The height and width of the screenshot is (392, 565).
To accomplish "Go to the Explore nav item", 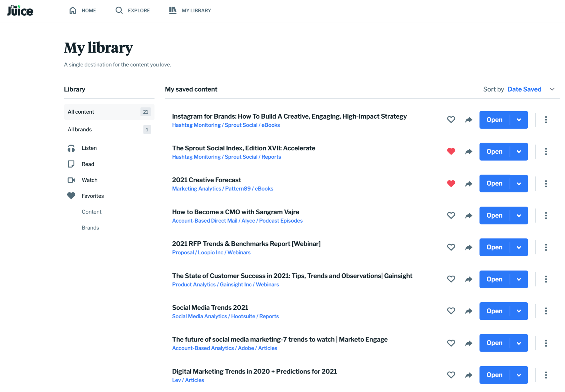I will coord(133,10).
